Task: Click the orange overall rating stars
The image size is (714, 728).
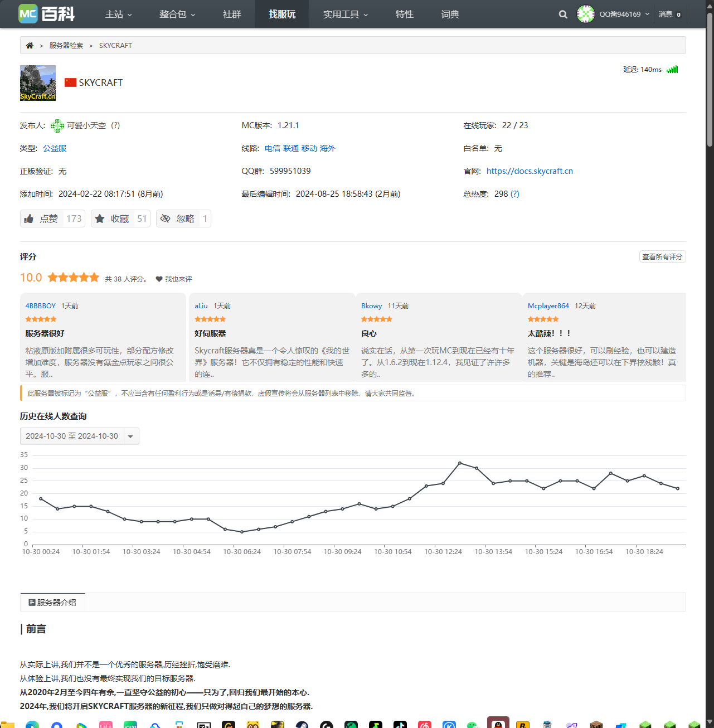Action: (74, 278)
